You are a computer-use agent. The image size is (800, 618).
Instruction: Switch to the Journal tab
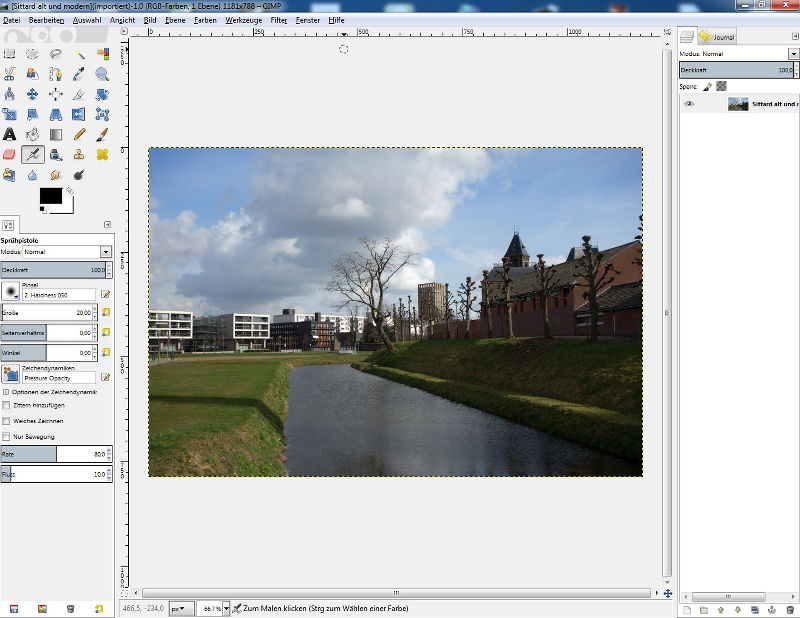(x=717, y=37)
